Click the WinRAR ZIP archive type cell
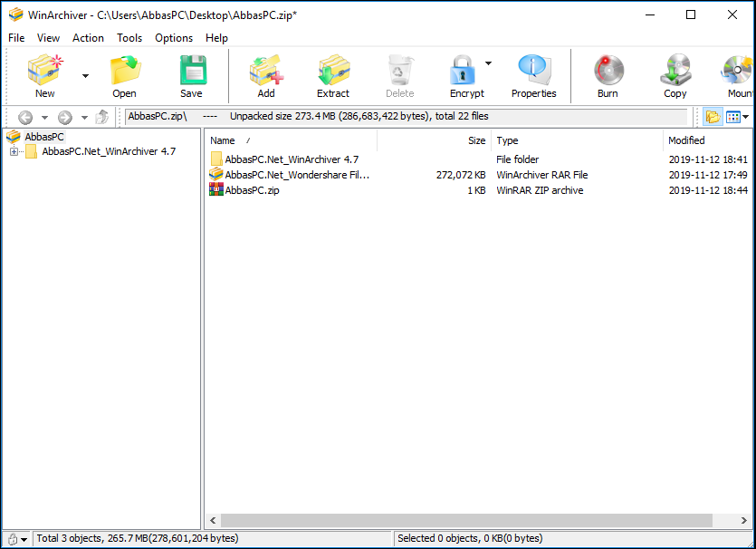The height and width of the screenshot is (549, 756). point(540,190)
